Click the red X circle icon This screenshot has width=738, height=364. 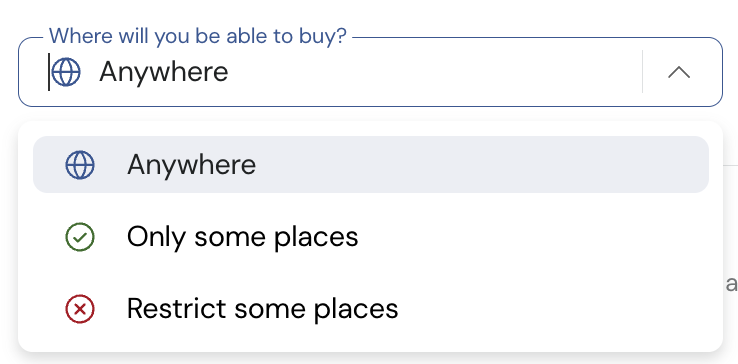pos(80,309)
